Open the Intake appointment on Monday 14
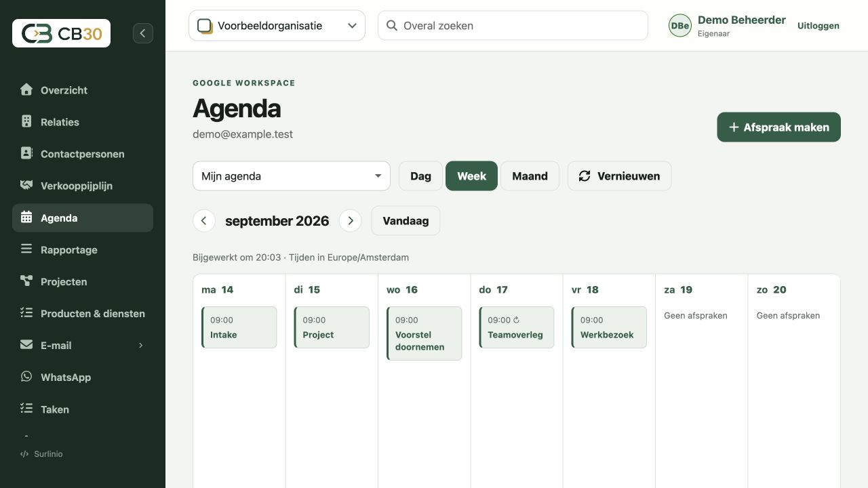 pyautogui.click(x=239, y=327)
